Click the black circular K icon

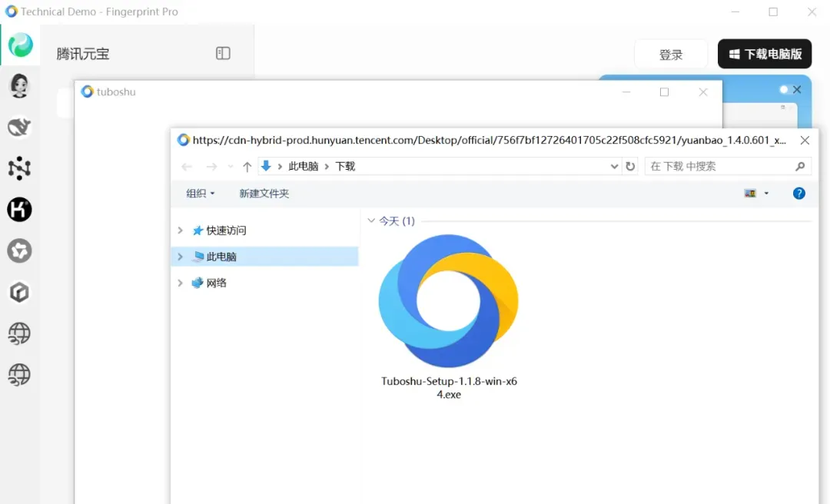(19, 210)
